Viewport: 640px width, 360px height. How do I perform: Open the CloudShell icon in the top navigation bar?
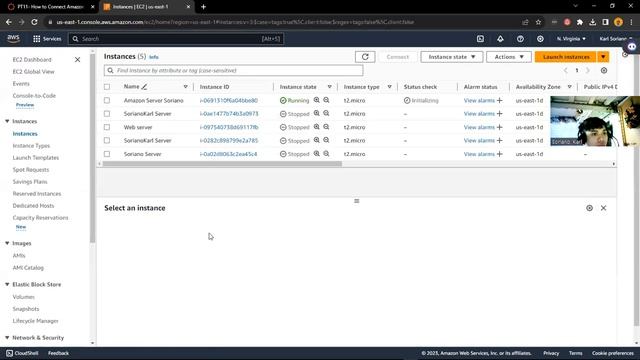coord(480,39)
